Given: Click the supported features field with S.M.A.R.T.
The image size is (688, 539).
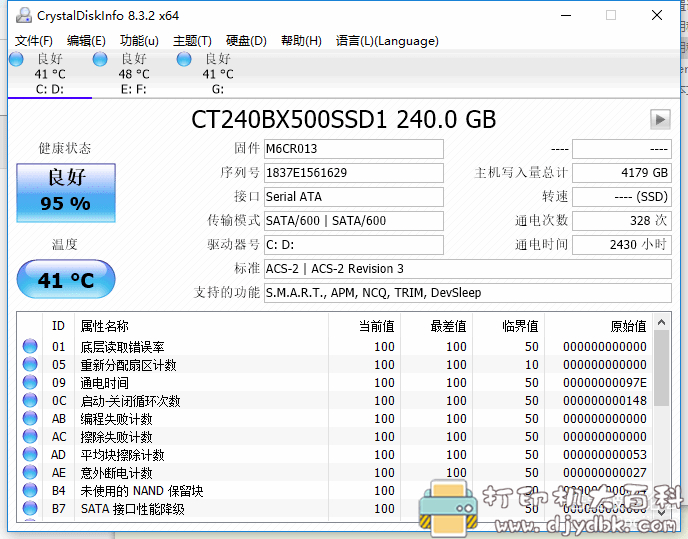Looking at the screenshot, I should (468, 293).
